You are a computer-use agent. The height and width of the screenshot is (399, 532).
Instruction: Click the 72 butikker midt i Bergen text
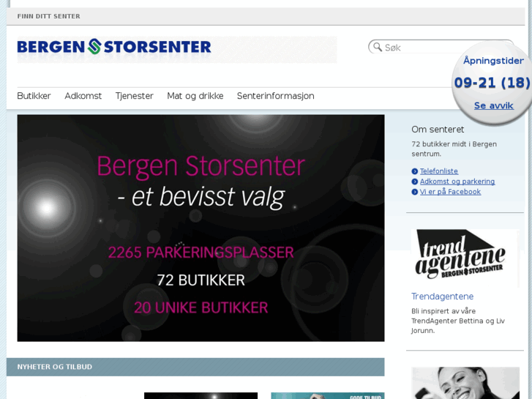point(454,149)
